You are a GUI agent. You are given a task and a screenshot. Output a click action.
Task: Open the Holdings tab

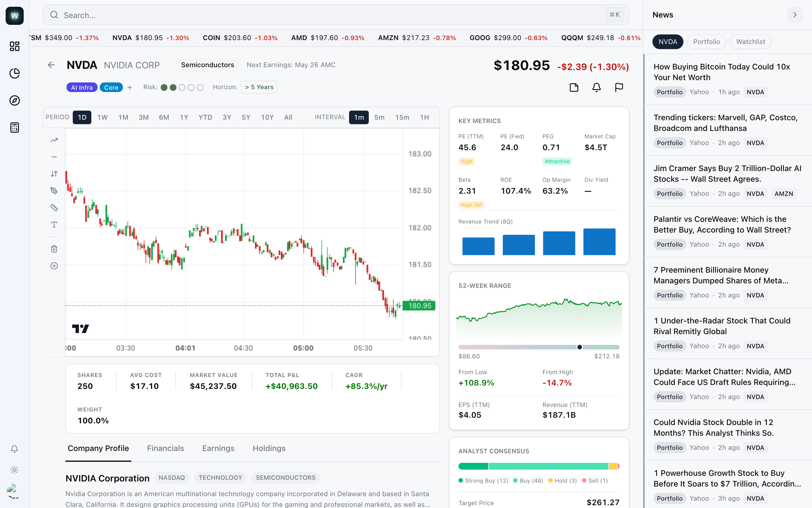(x=269, y=448)
